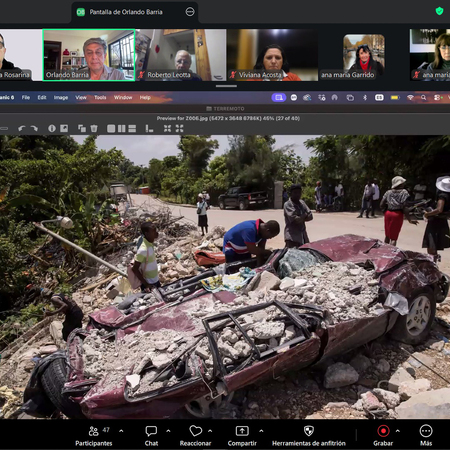Open the Image menu

61,97
